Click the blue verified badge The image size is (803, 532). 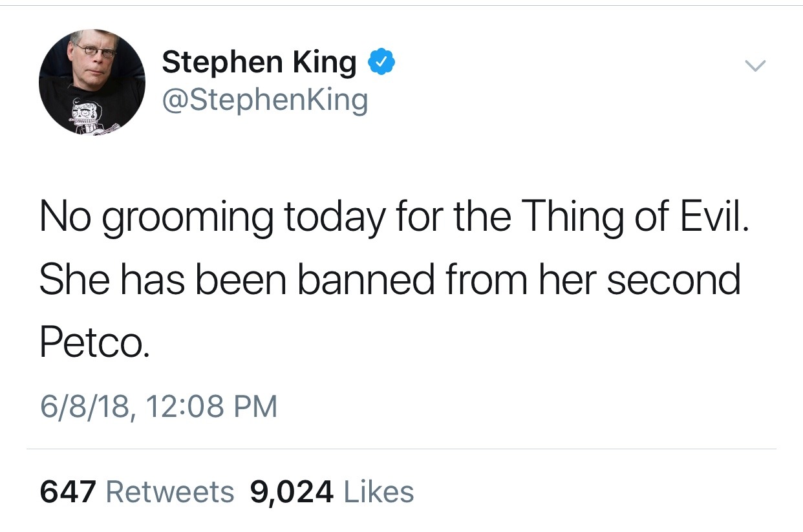pos(381,63)
